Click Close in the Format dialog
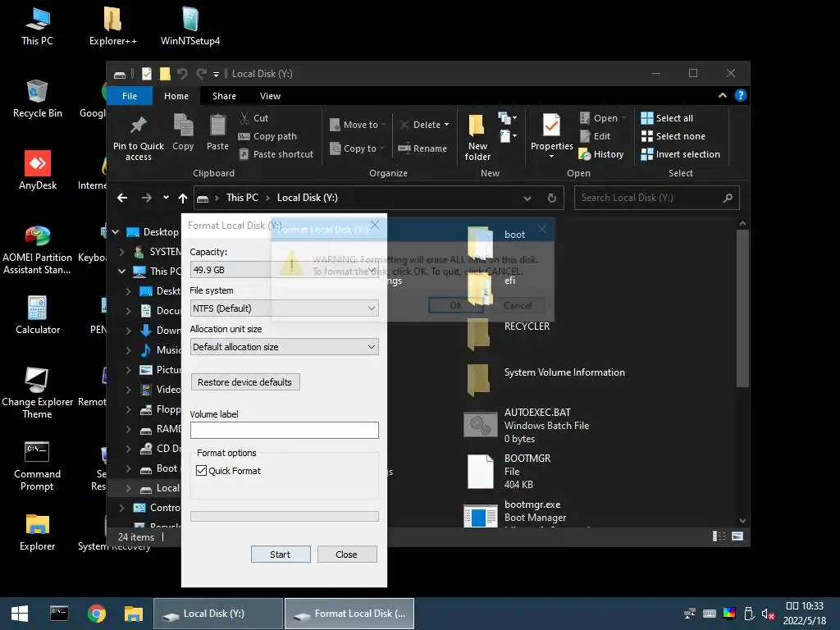Screen dimensions: 840x630 point(346,555)
